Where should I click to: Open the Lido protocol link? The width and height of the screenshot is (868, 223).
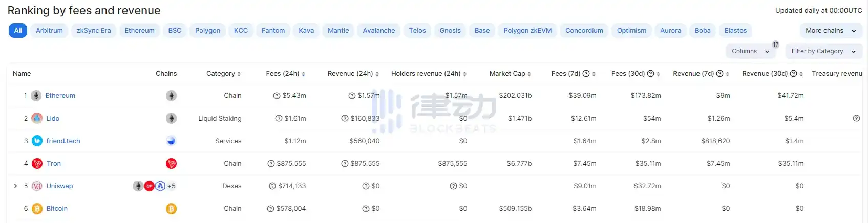53,118
